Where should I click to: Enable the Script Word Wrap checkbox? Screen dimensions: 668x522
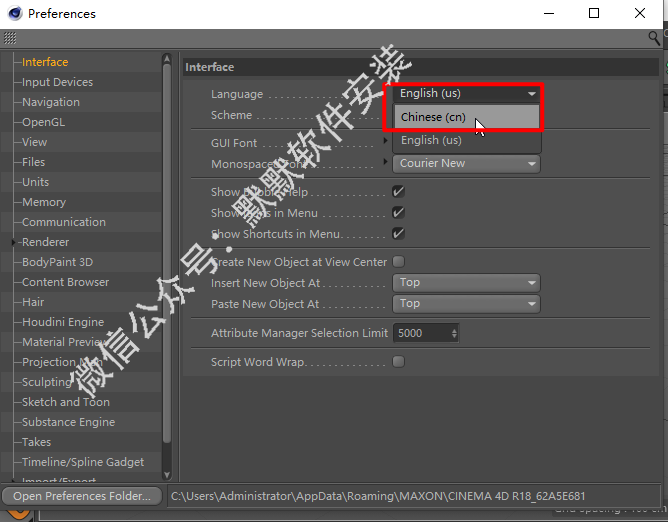[398, 362]
